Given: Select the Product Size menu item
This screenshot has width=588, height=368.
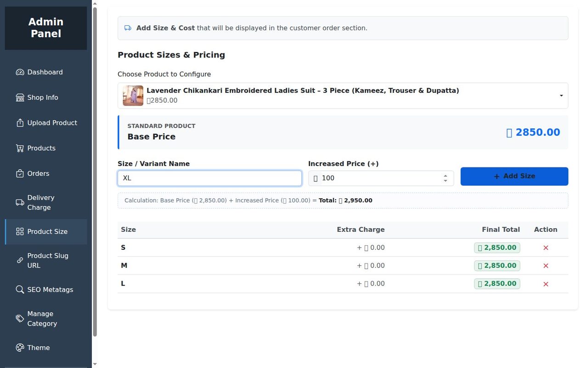Looking at the screenshot, I should (46, 231).
